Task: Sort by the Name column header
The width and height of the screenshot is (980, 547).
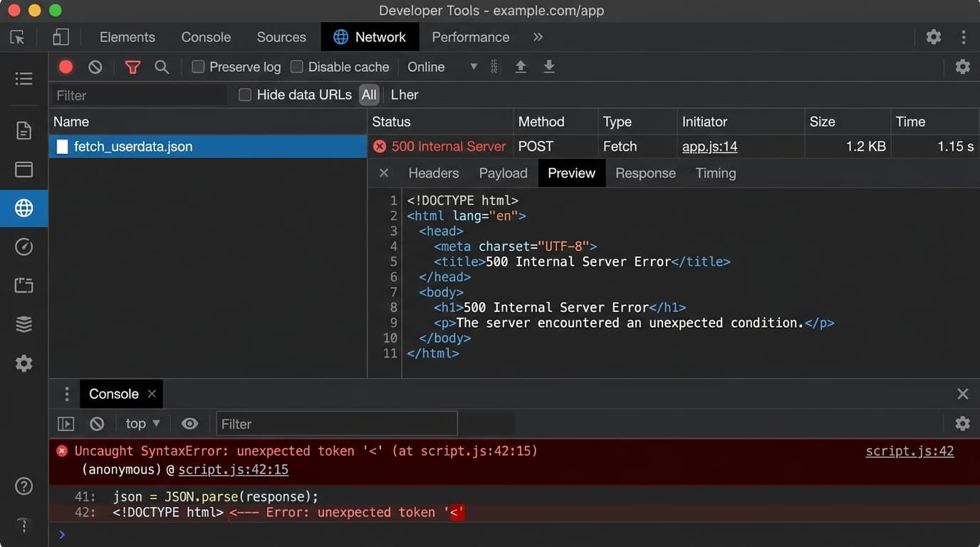Action: coord(208,122)
